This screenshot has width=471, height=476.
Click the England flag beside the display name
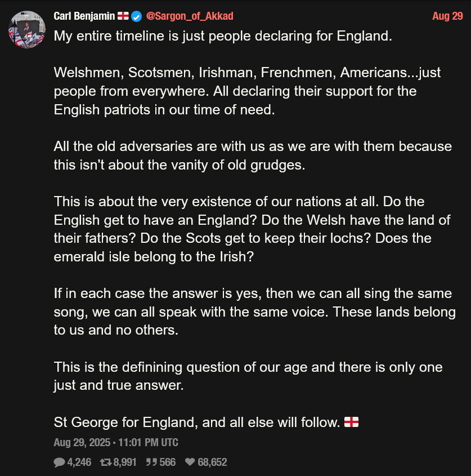point(123,16)
